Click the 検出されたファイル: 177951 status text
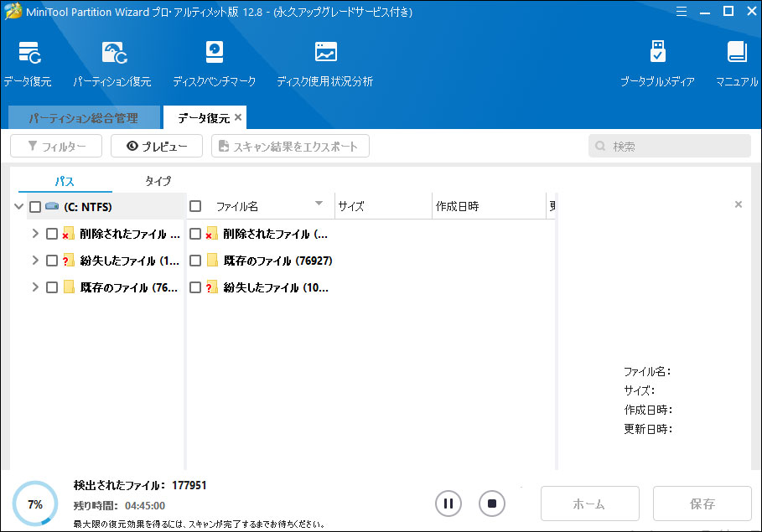This screenshot has width=762, height=532. 140,485
